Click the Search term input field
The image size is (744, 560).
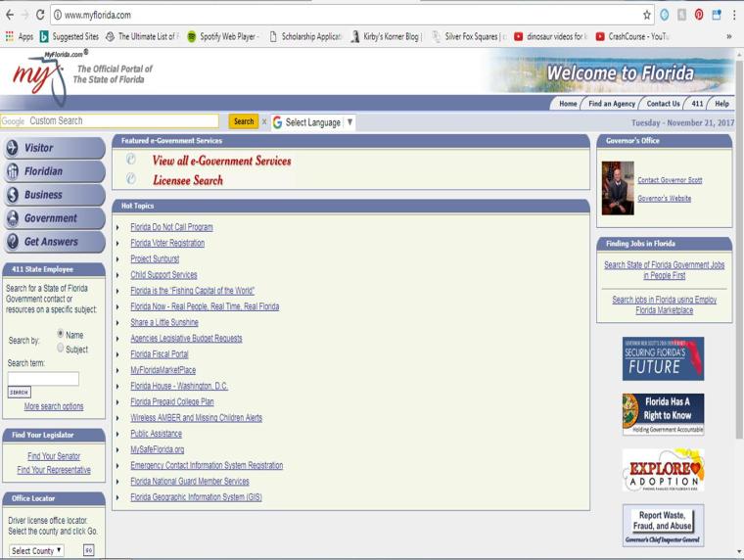click(x=43, y=378)
